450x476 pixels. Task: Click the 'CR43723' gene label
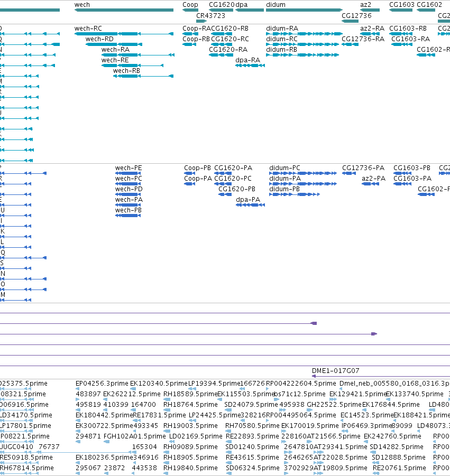[210, 15]
